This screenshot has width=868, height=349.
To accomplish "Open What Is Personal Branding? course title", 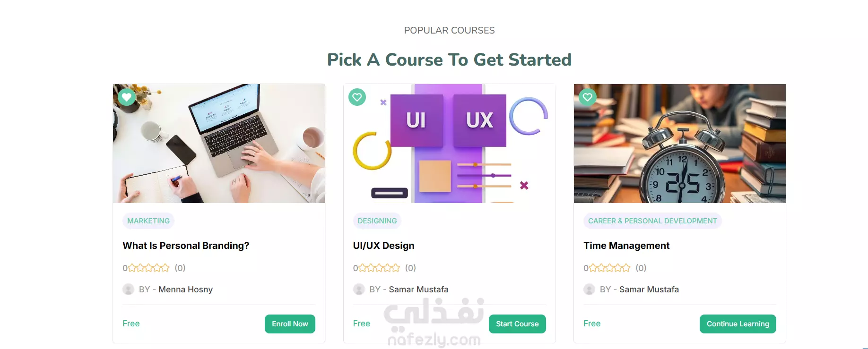I will click(186, 246).
